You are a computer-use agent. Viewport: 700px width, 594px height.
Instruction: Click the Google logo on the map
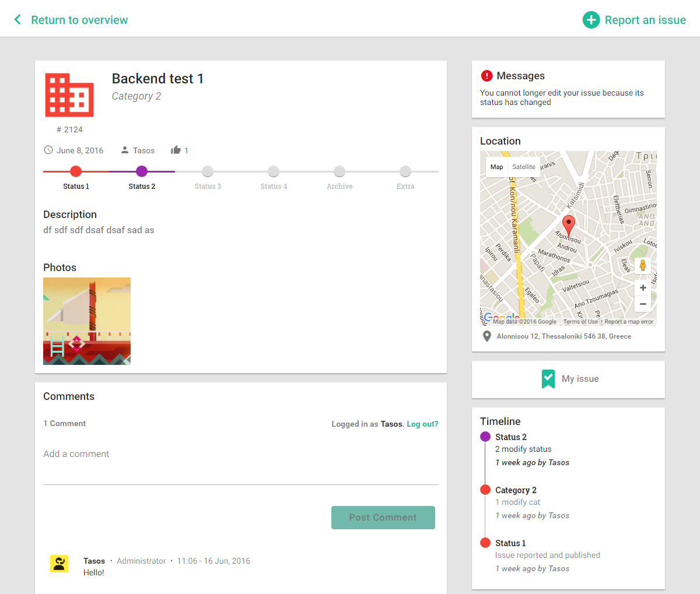[x=502, y=318]
